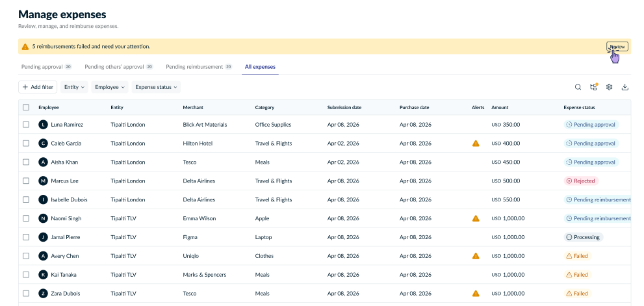Check the box for Marcus Lee's expense
The width and height of the screenshot is (644, 306).
26,181
